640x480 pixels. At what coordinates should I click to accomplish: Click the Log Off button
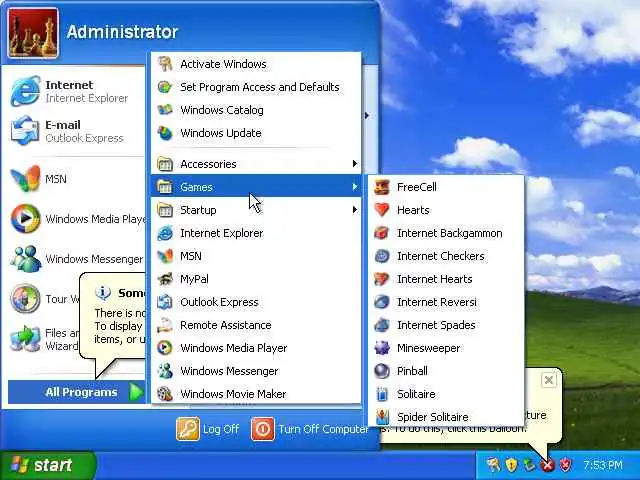[208, 429]
